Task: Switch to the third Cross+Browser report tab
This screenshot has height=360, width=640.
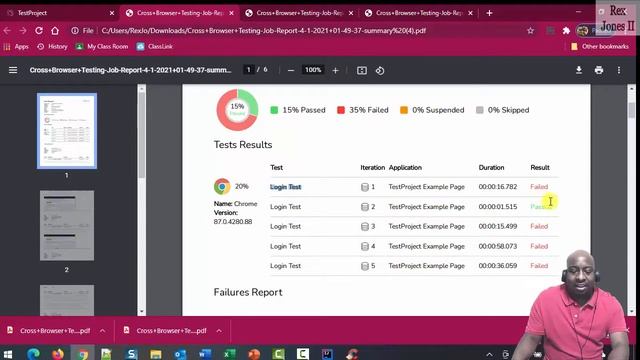Action: click(418, 13)
